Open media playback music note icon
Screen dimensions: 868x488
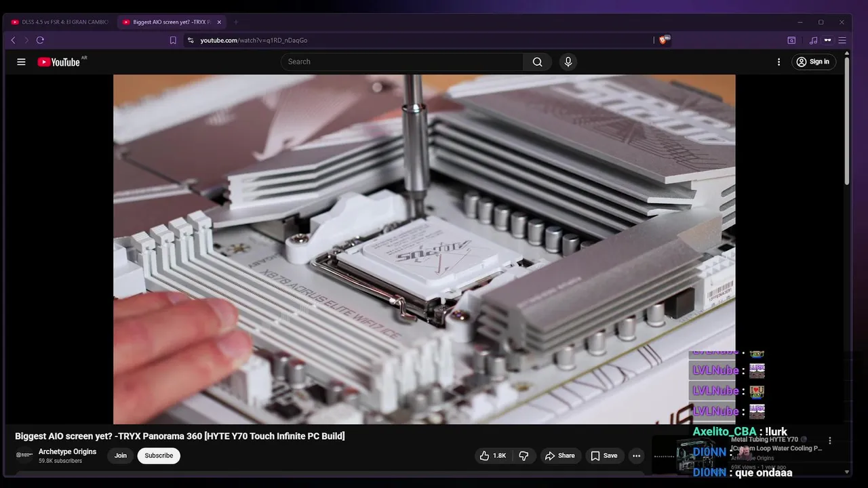click(814, 40)
